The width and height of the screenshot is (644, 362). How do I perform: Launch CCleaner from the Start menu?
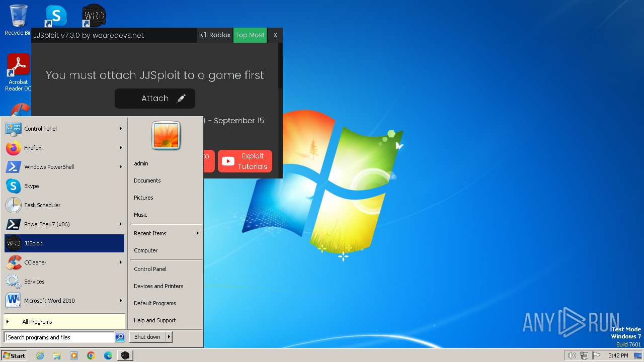[x=64, y=262]
